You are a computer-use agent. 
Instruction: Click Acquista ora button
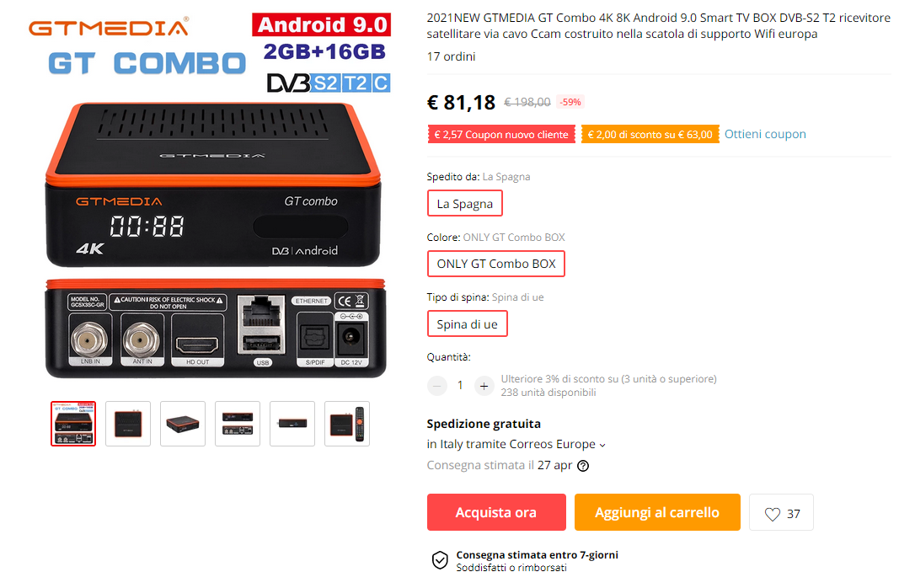click(x=496, y=512)
